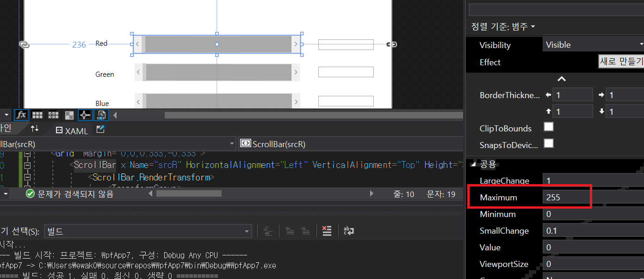Toggle the disable project code icon

tap(101, 115)
